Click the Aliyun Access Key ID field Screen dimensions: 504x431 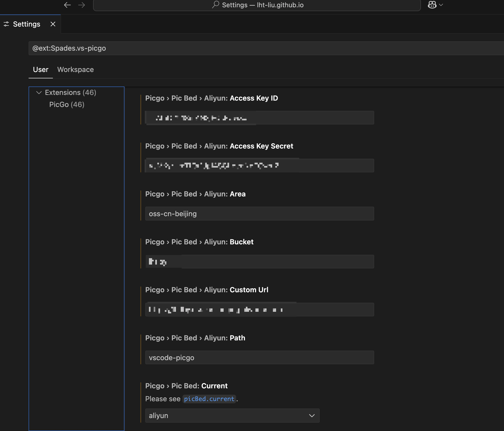click(x=259, y=118)
